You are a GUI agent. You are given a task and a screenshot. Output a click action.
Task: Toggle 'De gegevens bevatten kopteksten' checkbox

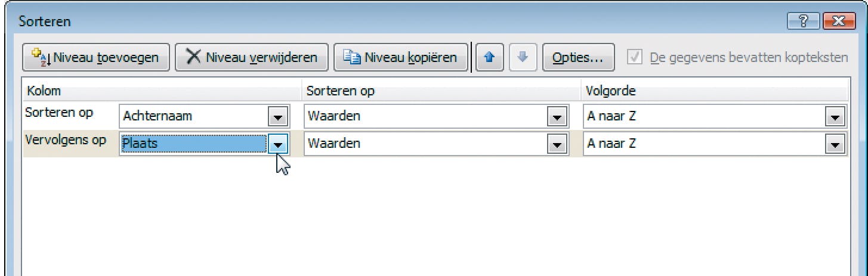point(635,58)
